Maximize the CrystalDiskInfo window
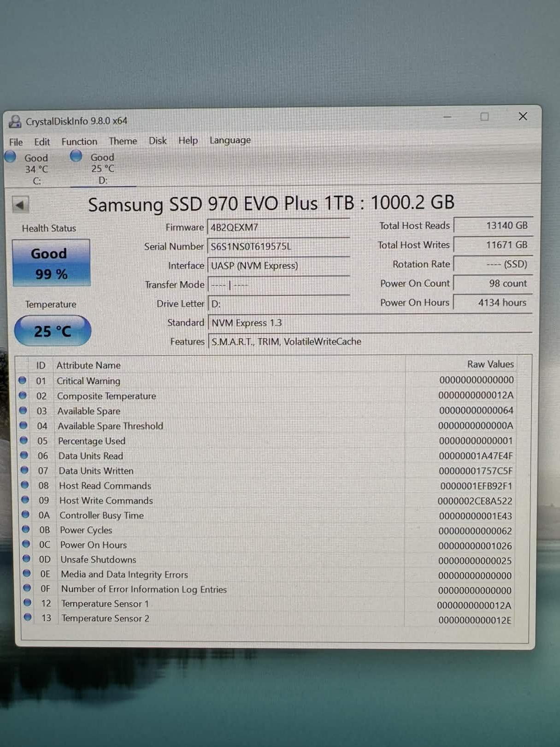The image size is (560, 747). pos(484,117)
